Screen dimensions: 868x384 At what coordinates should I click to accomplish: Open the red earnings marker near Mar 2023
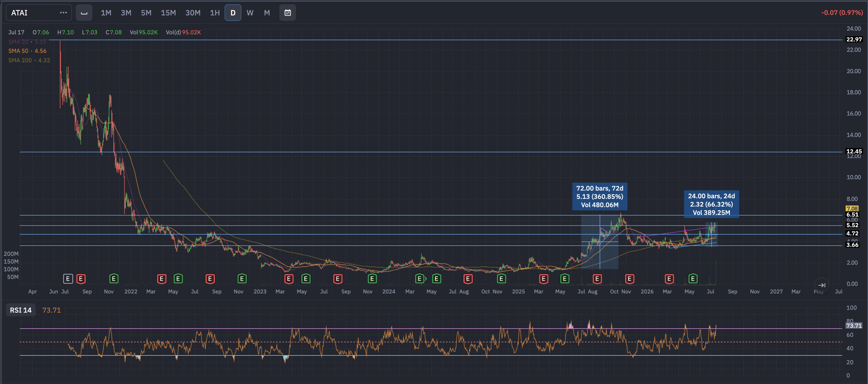click(x=289, y=279)
